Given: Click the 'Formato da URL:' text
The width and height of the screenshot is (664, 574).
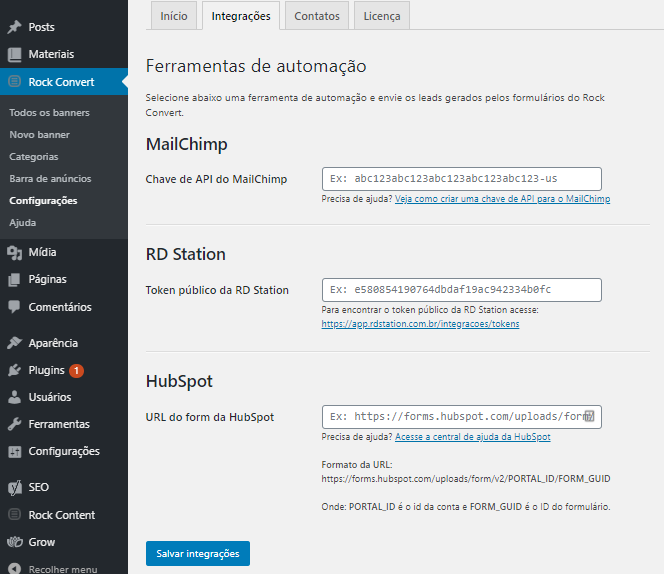Looking at the screenshot, I should pos(357,465).
